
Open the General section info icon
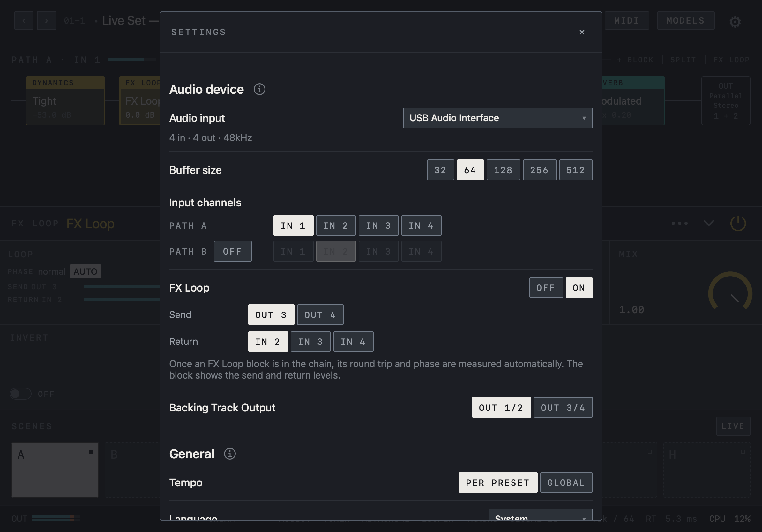[230, 454]
